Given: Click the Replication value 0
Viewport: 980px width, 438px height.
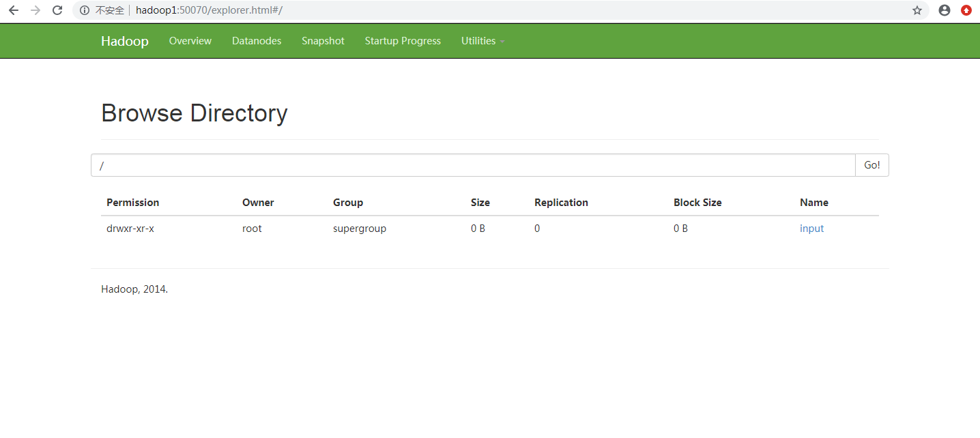Looking at the screenshot, I should click(537, 229).
